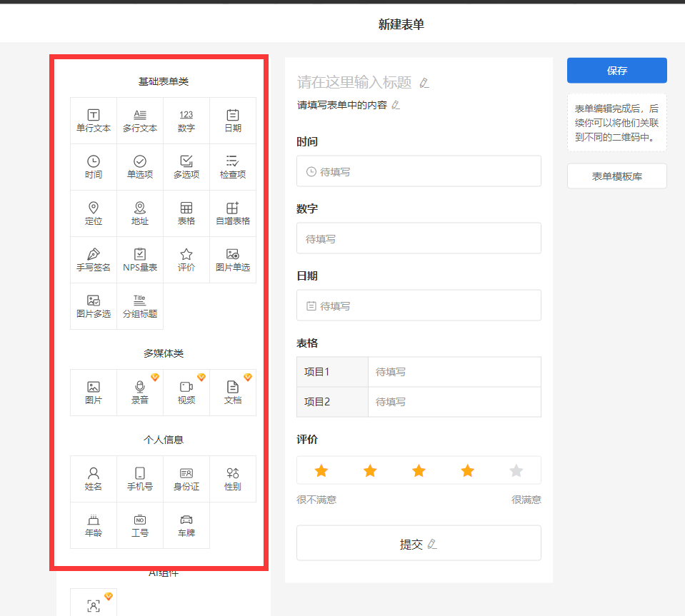Image resolution: width=685 pixels, height=616 pixels.
Task: Click the blue 保存 button
Action: pyautogui.click(x=617, y=70)
